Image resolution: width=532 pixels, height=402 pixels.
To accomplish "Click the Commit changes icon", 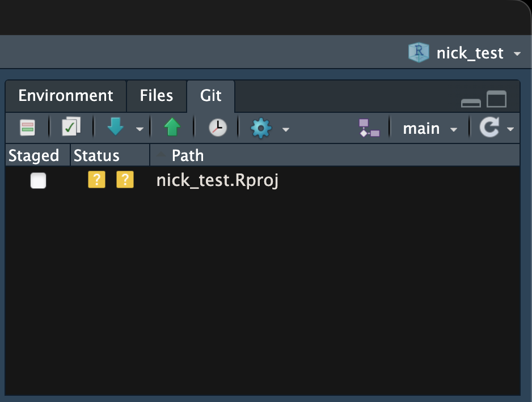I will (x=69, y=127).
